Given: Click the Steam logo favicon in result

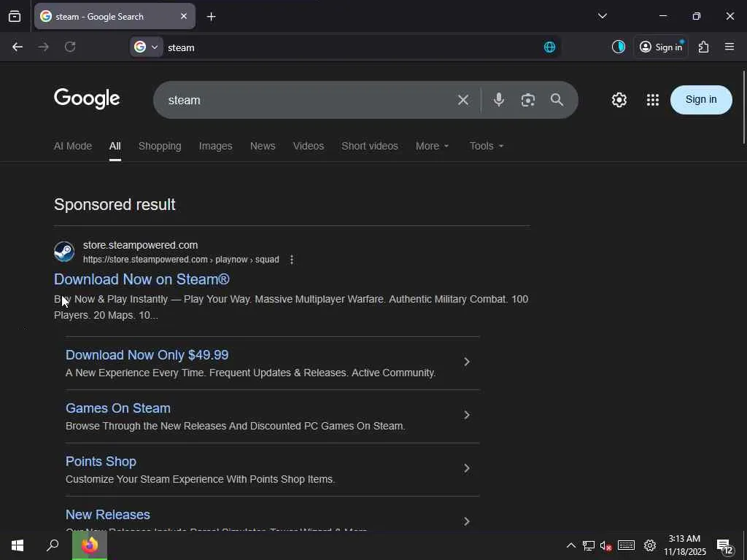Looking at the screenshot, I should click(64, 252).
